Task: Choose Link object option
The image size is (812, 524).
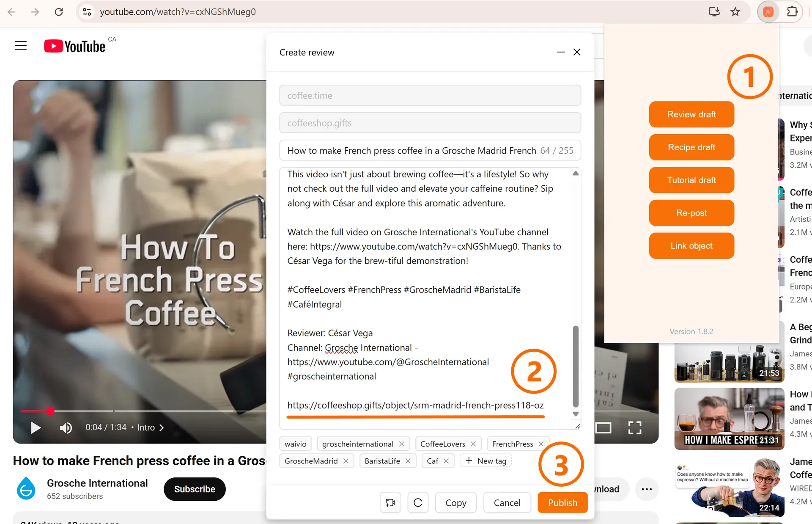Action: pyautogui.click(x=691, y=246)
